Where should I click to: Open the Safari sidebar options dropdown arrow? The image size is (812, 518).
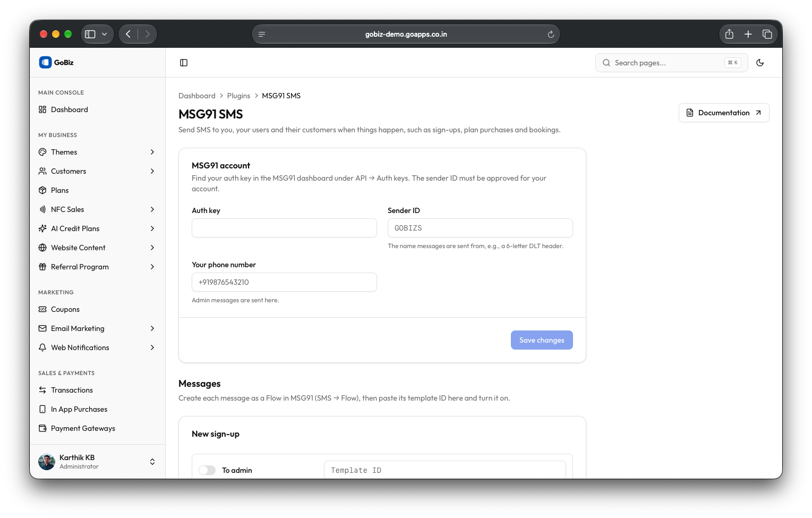(x=105, y=34)
